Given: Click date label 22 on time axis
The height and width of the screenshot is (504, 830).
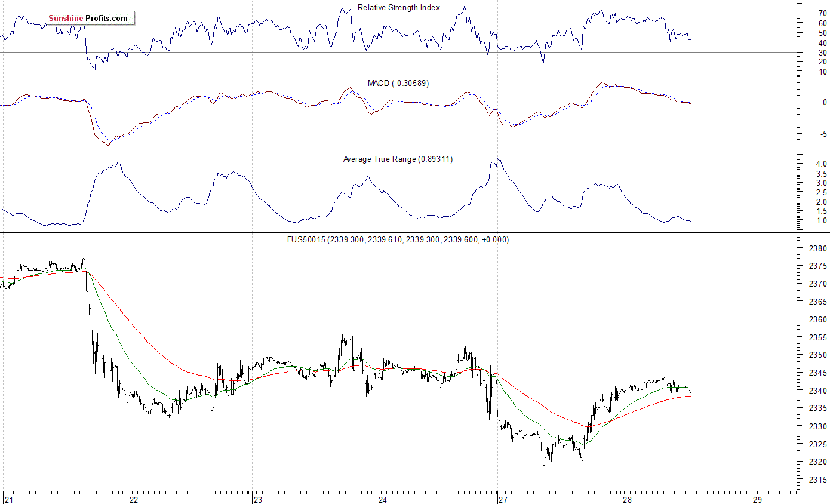Looking at the screenshot, I should tap(134, 499).
